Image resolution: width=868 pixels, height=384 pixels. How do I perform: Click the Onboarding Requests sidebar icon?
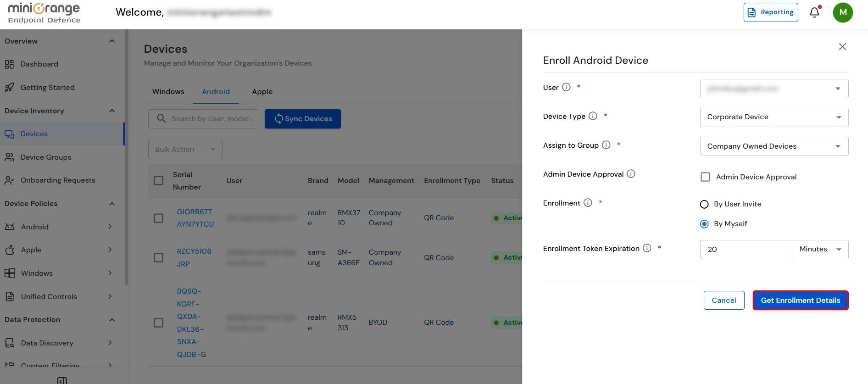click(x=9, y=180)
